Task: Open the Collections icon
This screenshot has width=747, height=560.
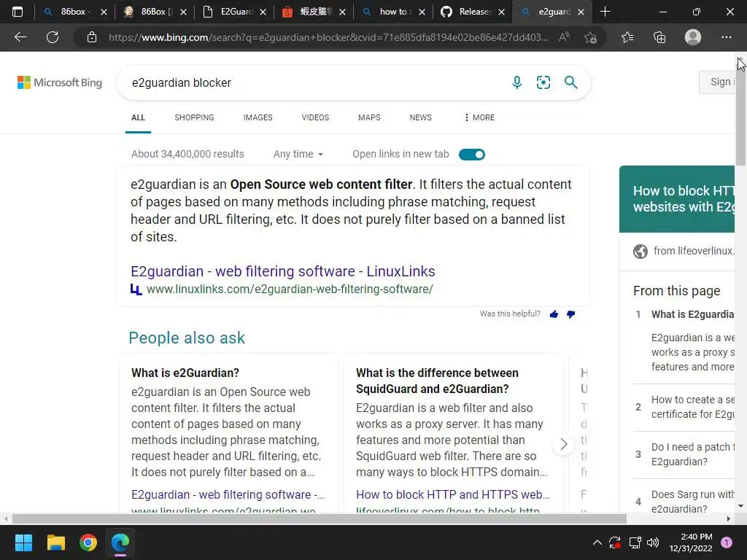Action: [x=659, y=37]
